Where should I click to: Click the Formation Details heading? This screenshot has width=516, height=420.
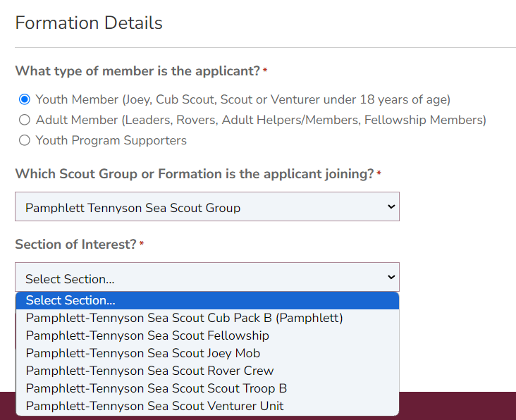tap(89, 23)
